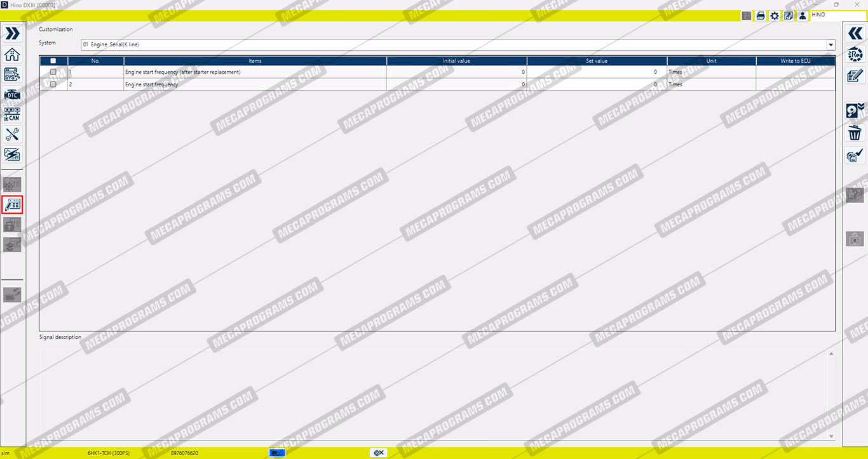Expand the left sidebar with double-chevron
Viewport: 868px width, 459px height.
point(12,34)
